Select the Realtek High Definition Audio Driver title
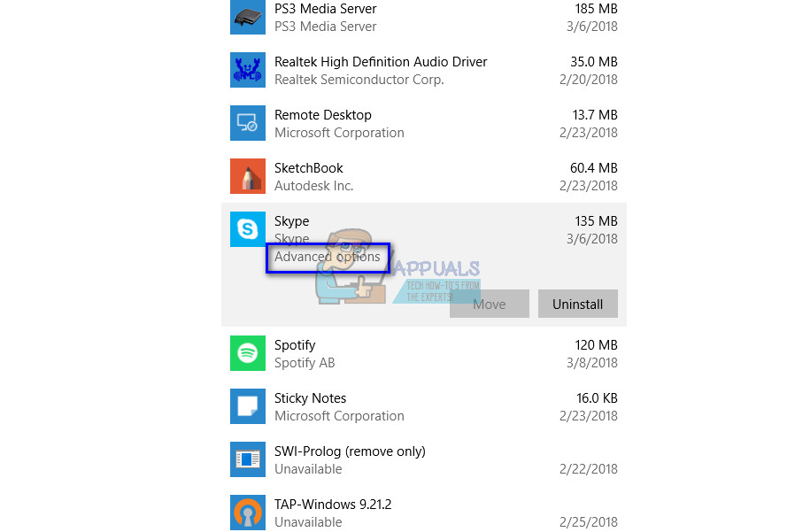The image size is (795, 532). click(381, 62)
